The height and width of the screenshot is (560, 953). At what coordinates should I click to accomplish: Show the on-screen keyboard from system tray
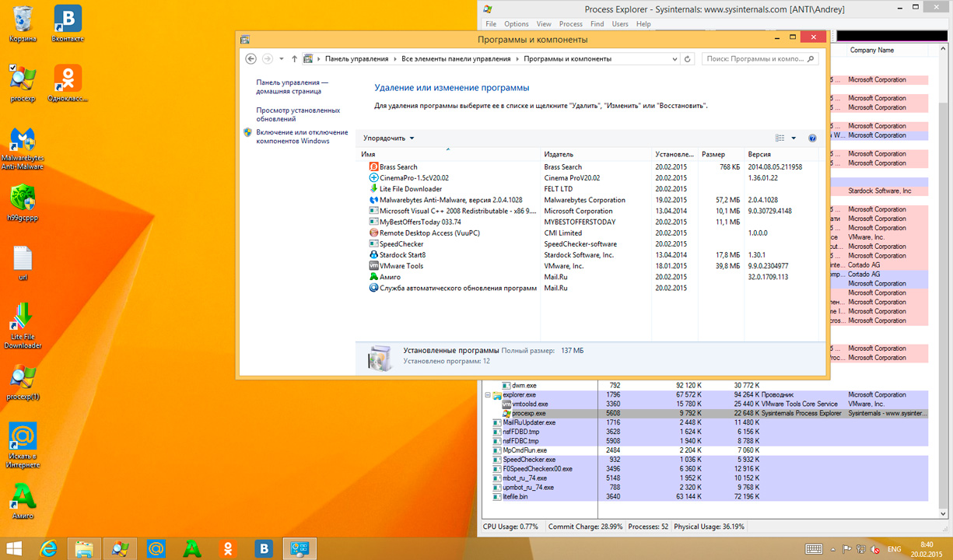click(815, 549)
